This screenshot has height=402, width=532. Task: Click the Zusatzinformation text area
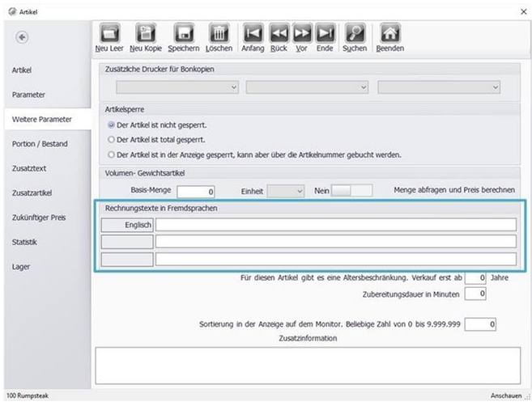click(308, 366)
